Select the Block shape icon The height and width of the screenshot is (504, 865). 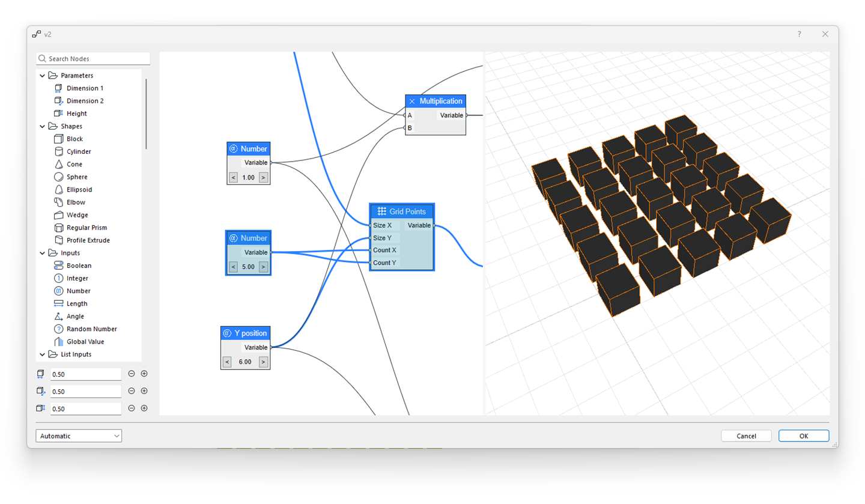(58, 139)
